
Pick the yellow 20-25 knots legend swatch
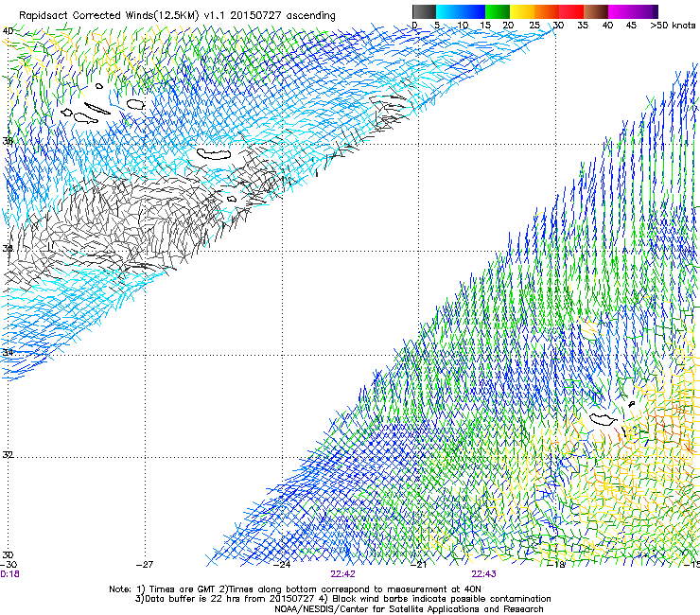click(522, 11)
